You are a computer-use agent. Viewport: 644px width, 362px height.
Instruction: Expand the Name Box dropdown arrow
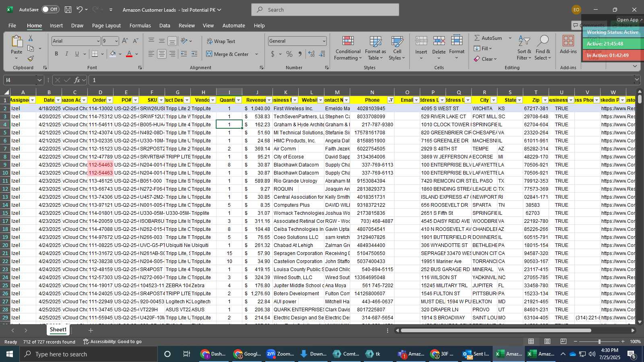click(x=39, y=80)
